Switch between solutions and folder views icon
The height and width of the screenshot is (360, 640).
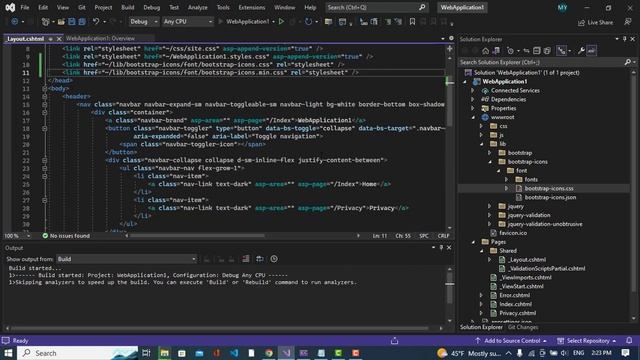coord(496,51)
